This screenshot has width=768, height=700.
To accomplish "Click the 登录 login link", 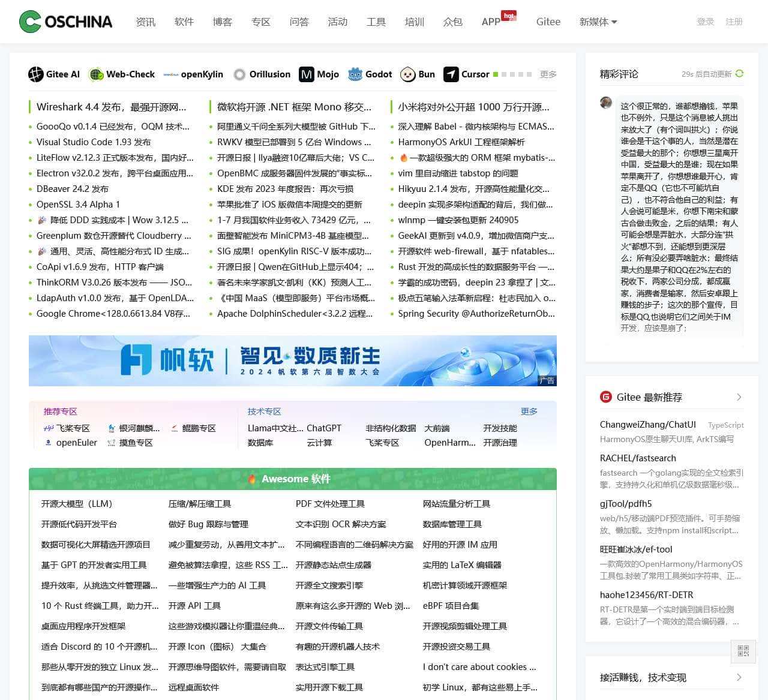I will click(705, 22).
